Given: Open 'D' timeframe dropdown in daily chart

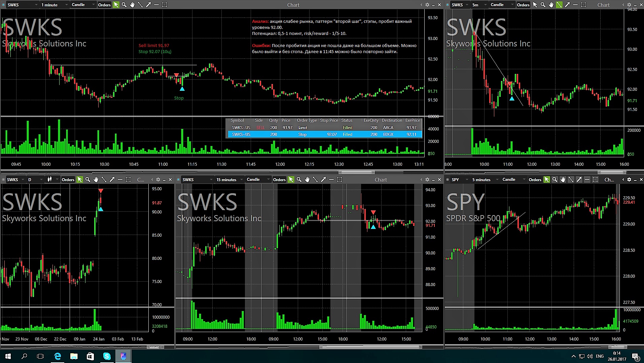Looking at the screenshot, I should (x=35, y=179).
